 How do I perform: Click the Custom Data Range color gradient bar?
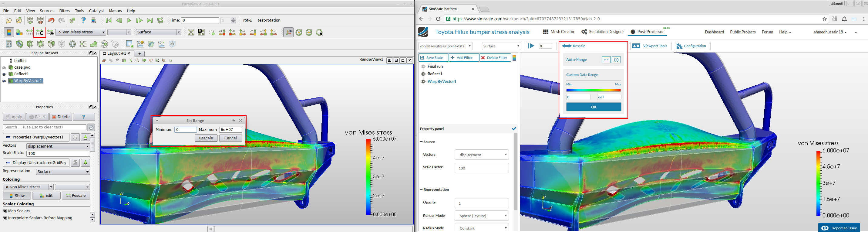pos(594,90)
